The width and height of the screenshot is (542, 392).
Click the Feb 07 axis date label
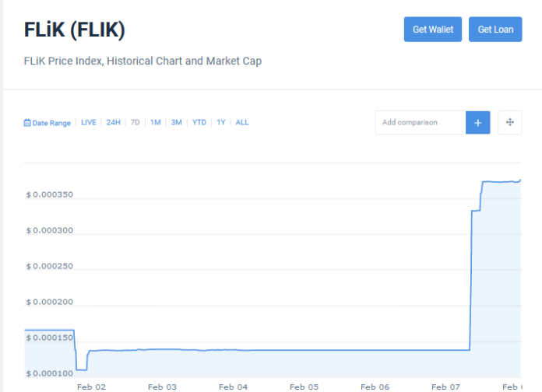[445, 387]
